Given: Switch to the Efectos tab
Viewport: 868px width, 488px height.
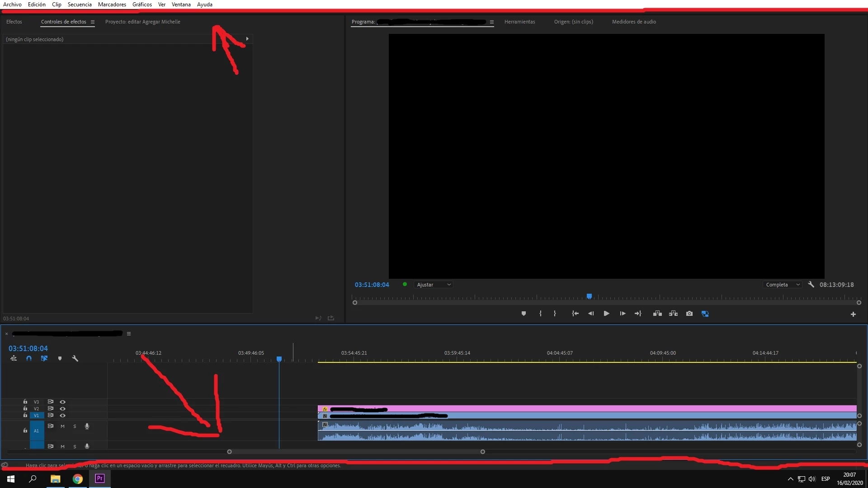Looking at the screenshot, I should [x=14, y=22].
